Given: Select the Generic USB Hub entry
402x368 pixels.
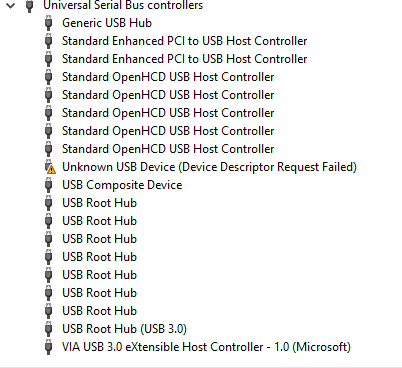Looking at the screenshot, I should click(107, 23).
